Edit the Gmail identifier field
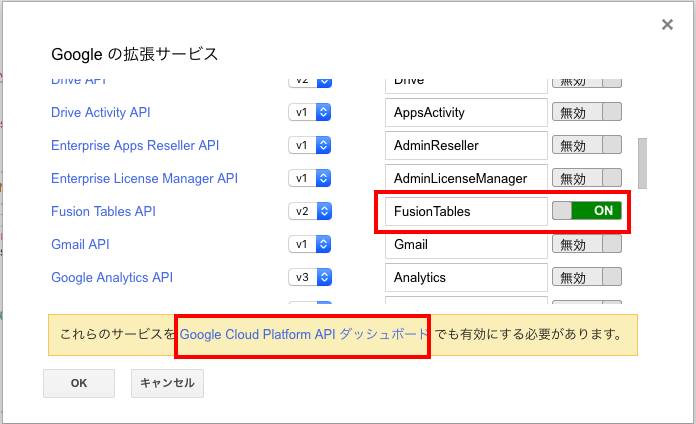696x424 pixels. 466,244
